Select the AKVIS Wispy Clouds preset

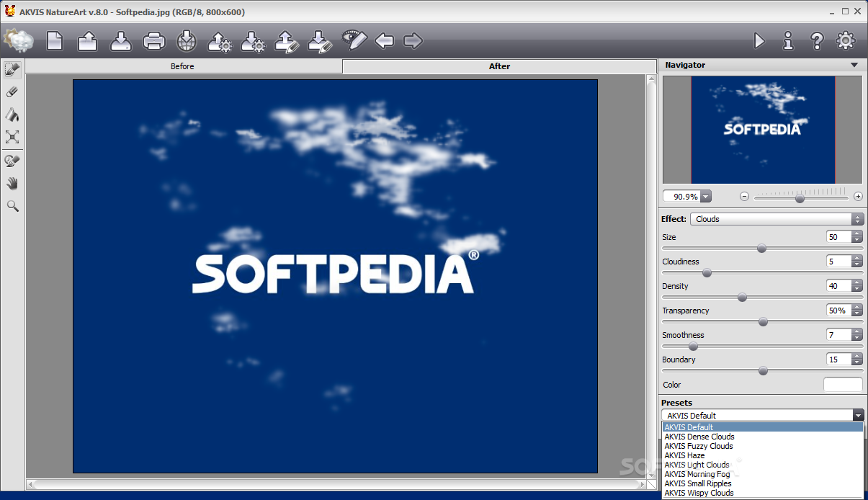pos(762,493)
